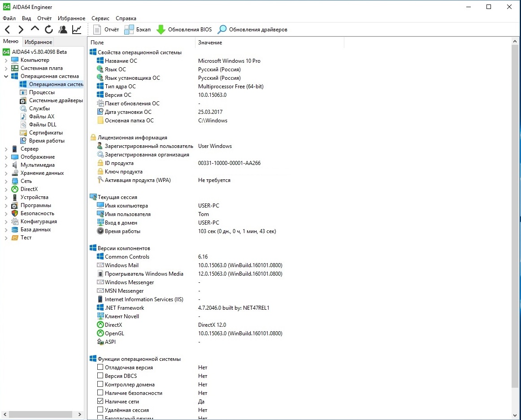Collapse the Операционная система tree node
Viewport: 521px width, 420px height.
pyautogui.click(x=6, y=76)
